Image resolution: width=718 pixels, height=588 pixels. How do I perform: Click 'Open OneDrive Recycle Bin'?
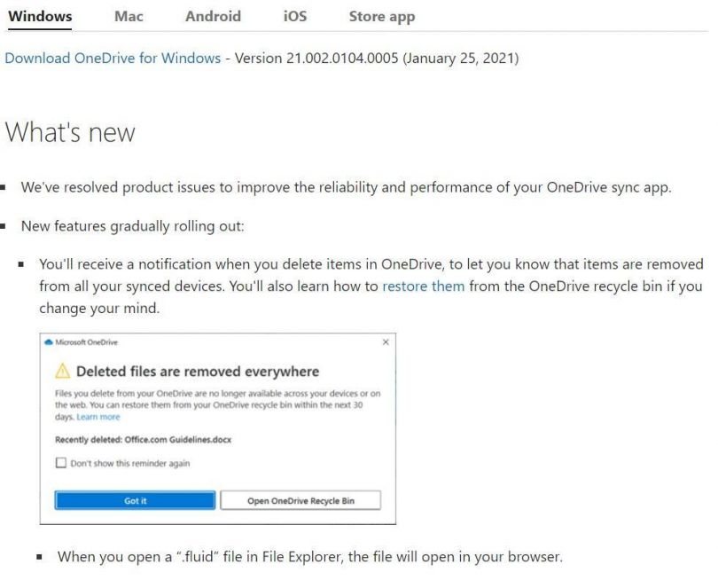point(301,499)
